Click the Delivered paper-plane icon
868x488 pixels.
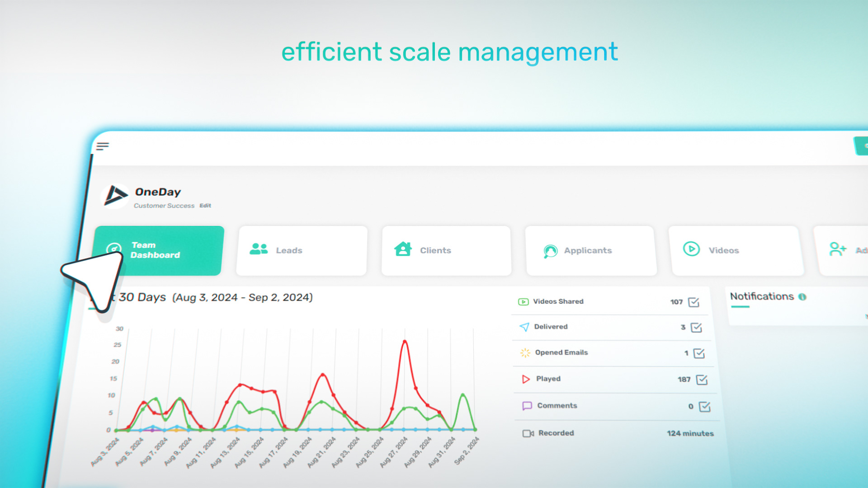click(x=524, y=327)
